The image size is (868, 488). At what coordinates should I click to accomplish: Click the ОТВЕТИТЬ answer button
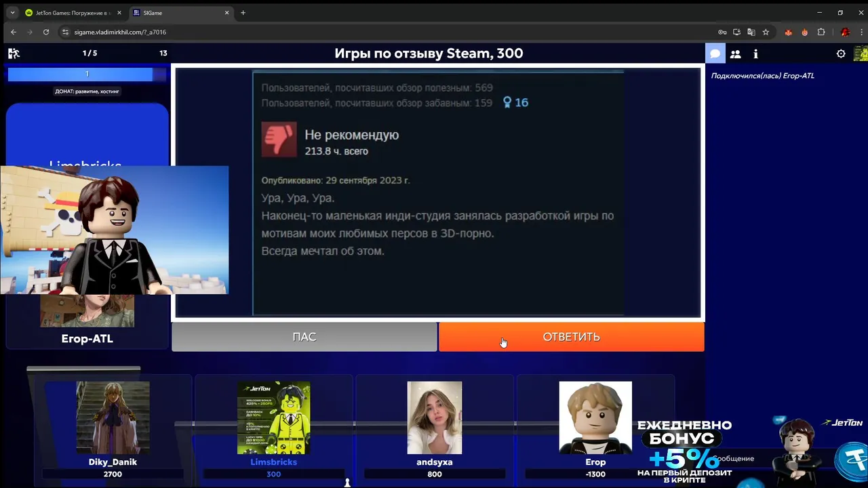coord(572,337)
